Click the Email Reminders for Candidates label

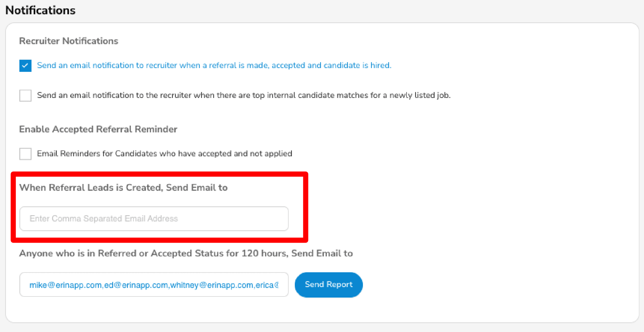click(x=164, y=154)
